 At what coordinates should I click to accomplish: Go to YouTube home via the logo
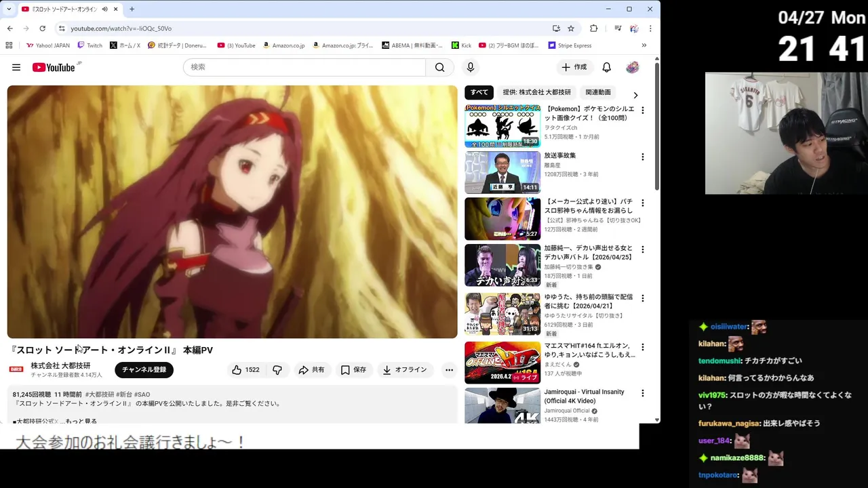tap(54, 67)
